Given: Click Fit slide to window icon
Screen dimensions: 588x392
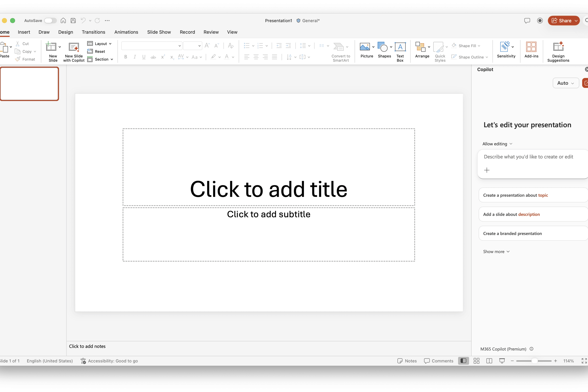Looking at the screenshot, I should [584, 361].
